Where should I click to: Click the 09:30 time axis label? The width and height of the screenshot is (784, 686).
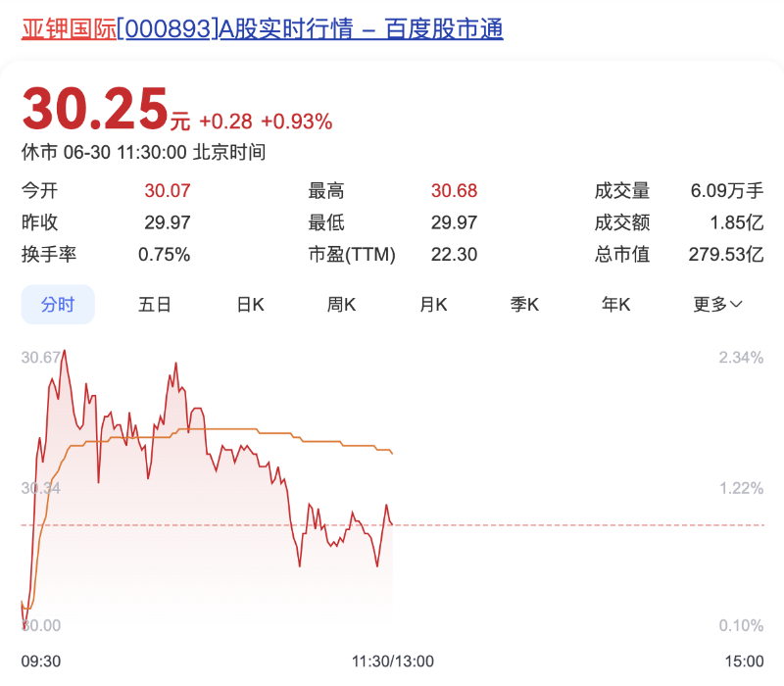(40, 661)
